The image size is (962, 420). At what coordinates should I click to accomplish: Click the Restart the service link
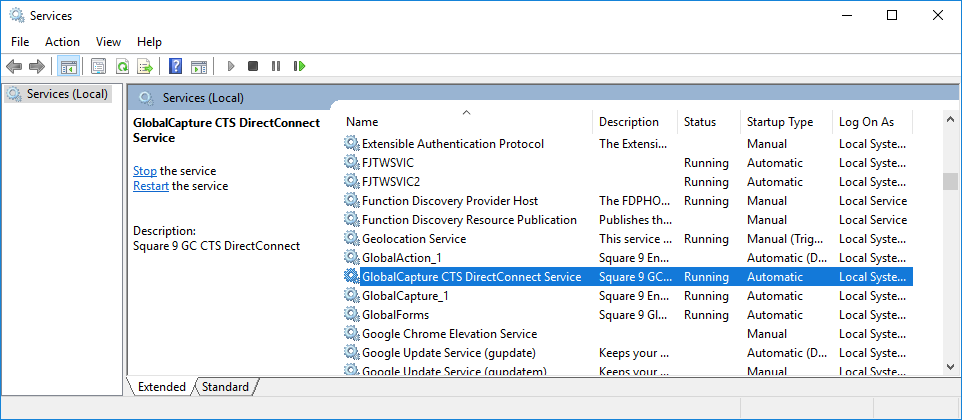(x=151, y=186)
